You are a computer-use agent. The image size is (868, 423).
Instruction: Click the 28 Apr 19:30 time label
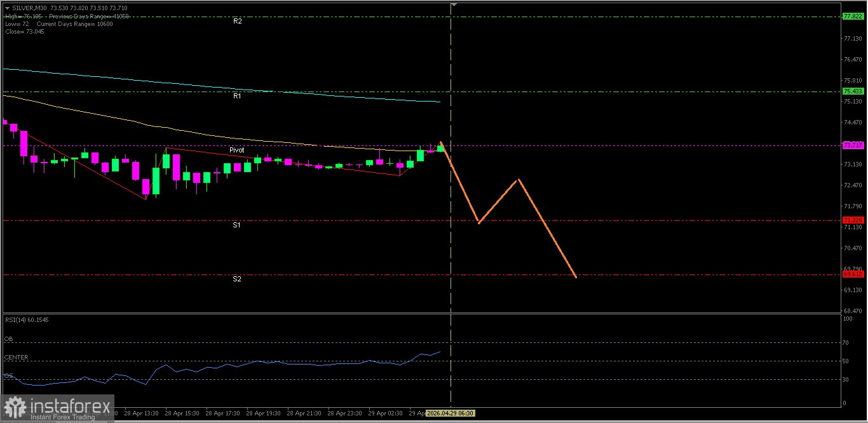pyautogui.click(x=263, y=413)
